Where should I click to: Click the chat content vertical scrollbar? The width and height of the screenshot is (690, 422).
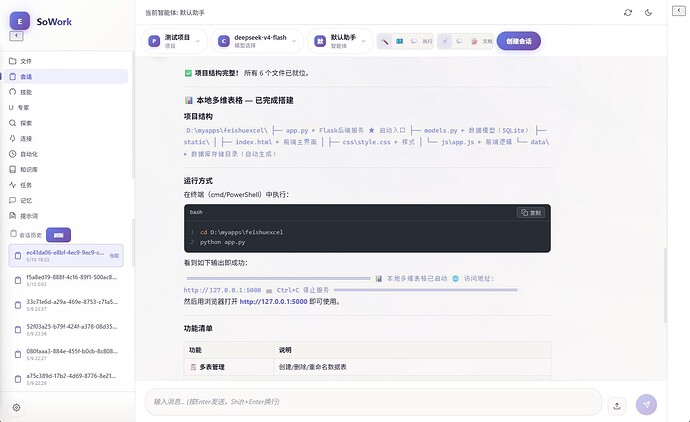pyautogui.click(x=665, y=286)
